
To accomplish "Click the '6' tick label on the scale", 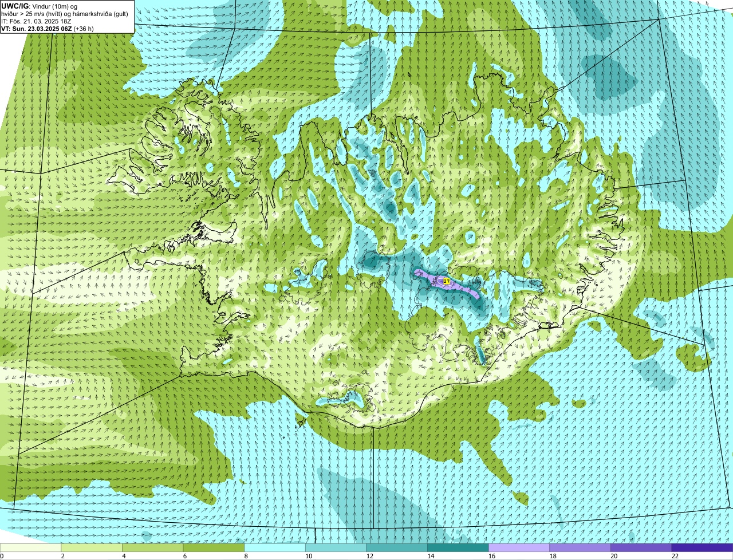I will [185, 556].
